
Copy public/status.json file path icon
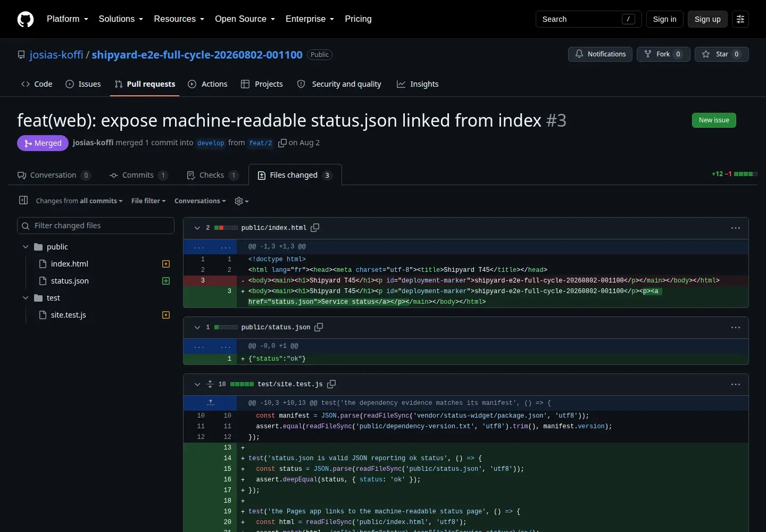(319, 327)
